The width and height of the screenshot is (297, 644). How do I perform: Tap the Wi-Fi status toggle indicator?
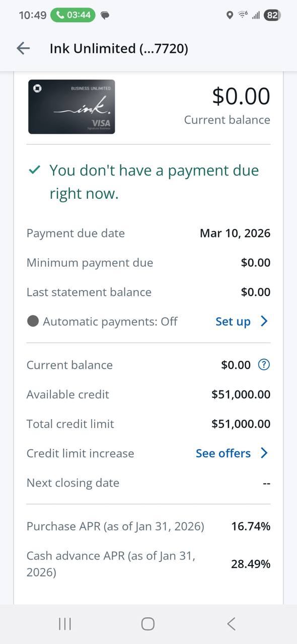[x=242, y=16]
